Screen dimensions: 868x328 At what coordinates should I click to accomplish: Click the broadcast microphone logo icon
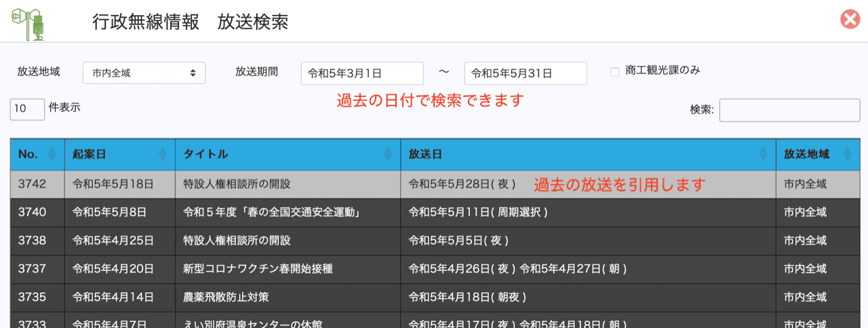[27, 22]
